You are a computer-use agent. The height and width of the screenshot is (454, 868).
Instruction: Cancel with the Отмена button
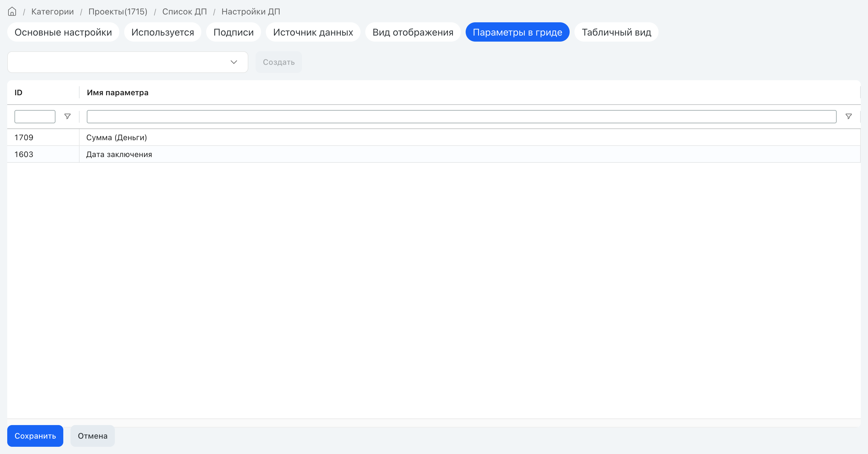(93, 436)
